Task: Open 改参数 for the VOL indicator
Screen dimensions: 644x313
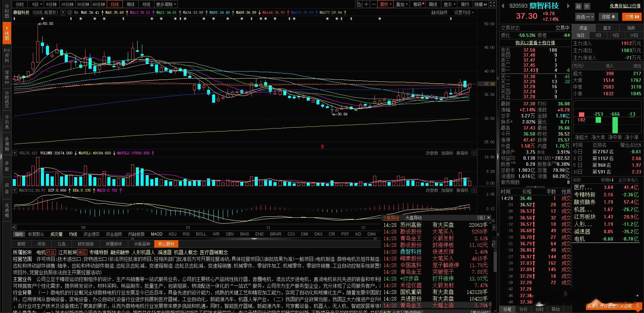Action: click(432, 153)
